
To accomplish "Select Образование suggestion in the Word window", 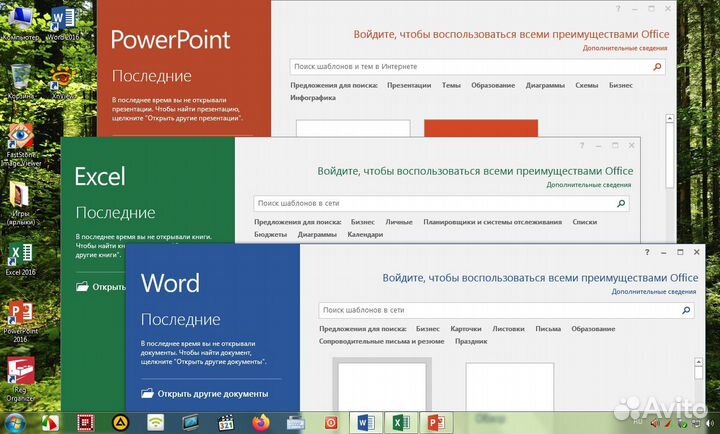I will point(593,329).
